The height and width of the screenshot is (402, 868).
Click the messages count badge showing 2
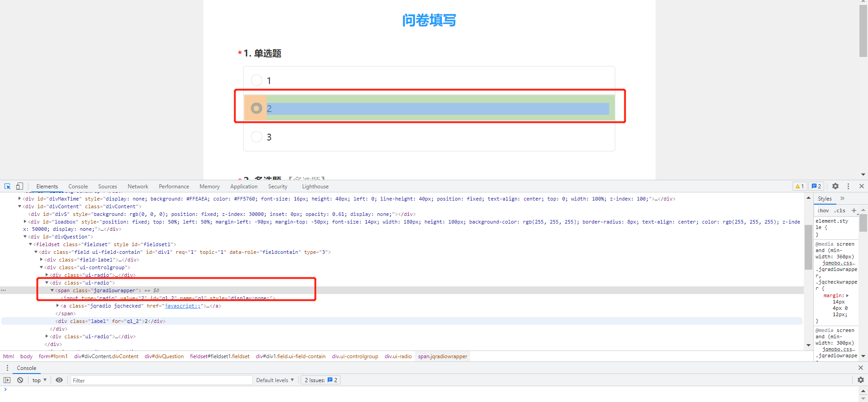[816, 186]
